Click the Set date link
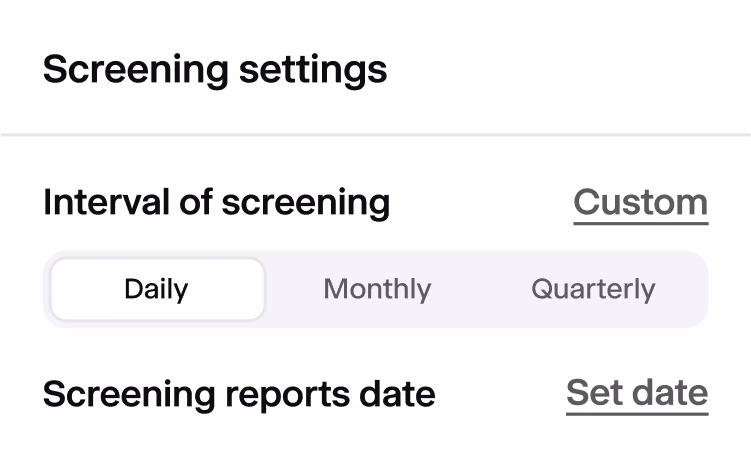The width and height of the screenshot is (751, 475). click(x=637, y=394)
